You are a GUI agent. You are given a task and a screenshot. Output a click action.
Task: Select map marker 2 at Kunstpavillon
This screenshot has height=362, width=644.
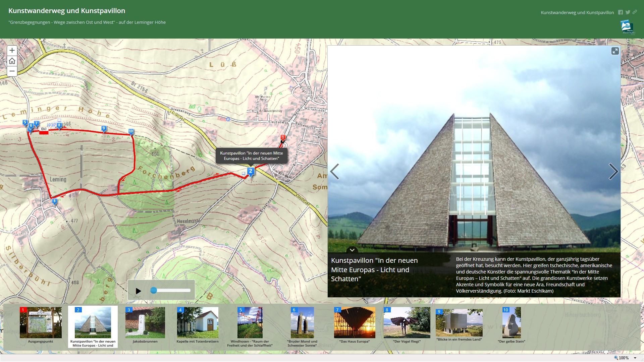click(x=250, y=172)
